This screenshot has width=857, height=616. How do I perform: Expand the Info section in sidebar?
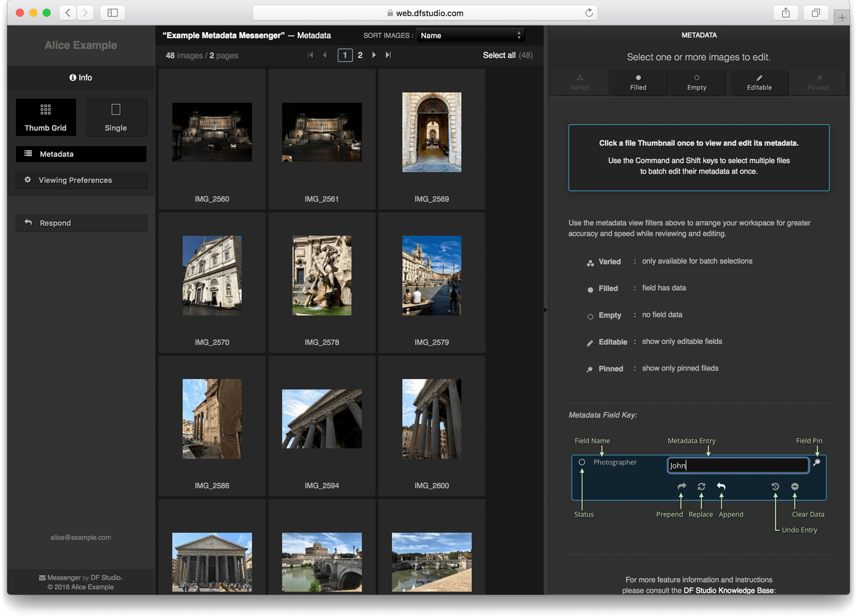point(81,78)
